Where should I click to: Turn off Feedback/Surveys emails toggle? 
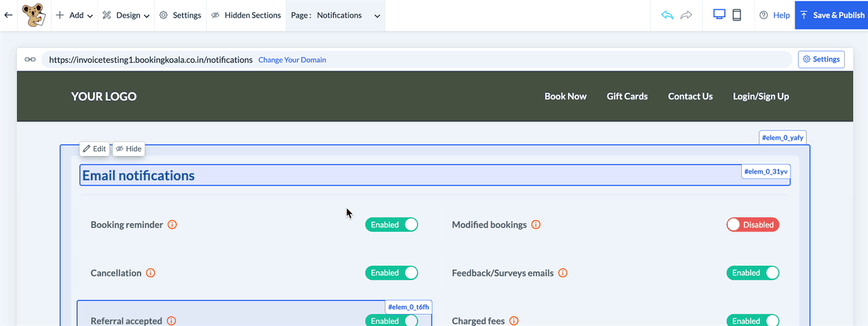pyautogui.click(x=752, y=273)
